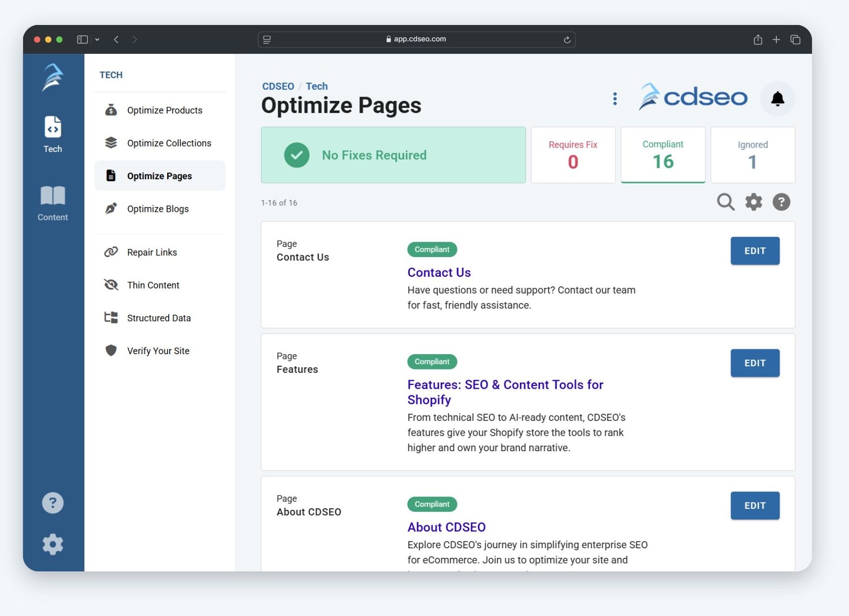Click the help question mark near search
The height and width of the screenshot is (616, 849).
coord(781,202)
